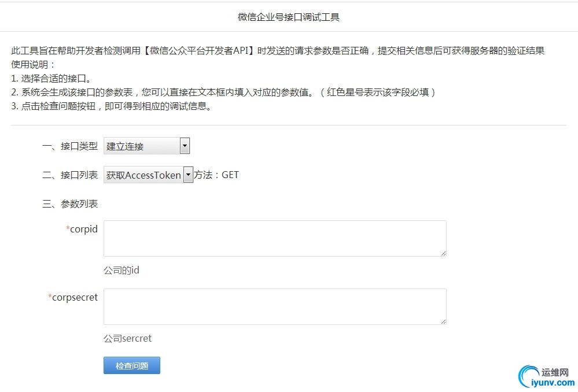The height and width of the screenshot is (392, 578).
Task: Click the *corpid field label
Action: click(82, 229)
